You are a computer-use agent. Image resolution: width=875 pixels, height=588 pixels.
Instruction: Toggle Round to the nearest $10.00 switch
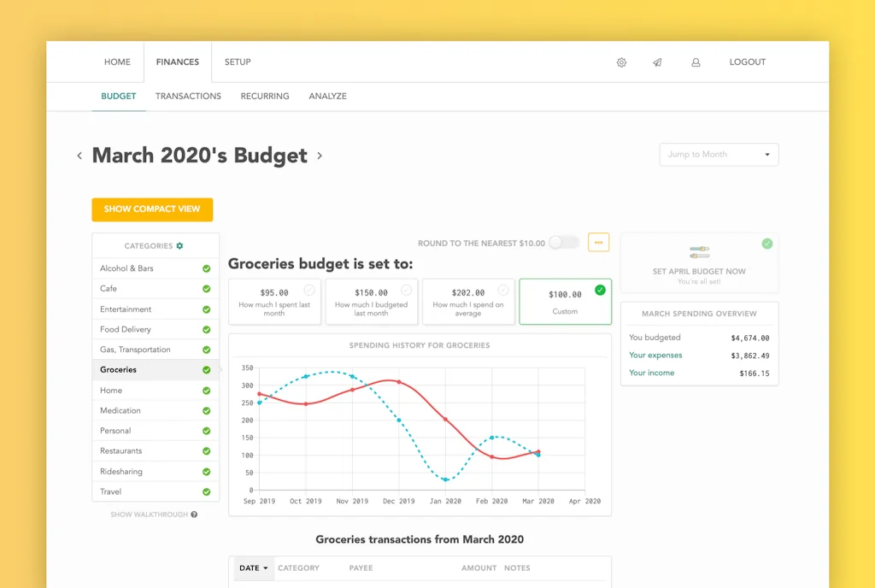point(564,243)
